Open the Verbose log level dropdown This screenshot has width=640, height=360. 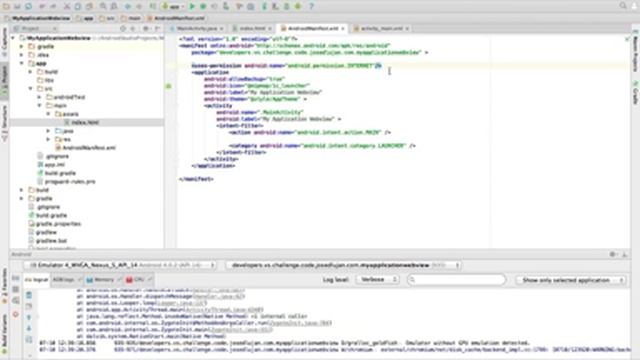(x=377, y=280)
